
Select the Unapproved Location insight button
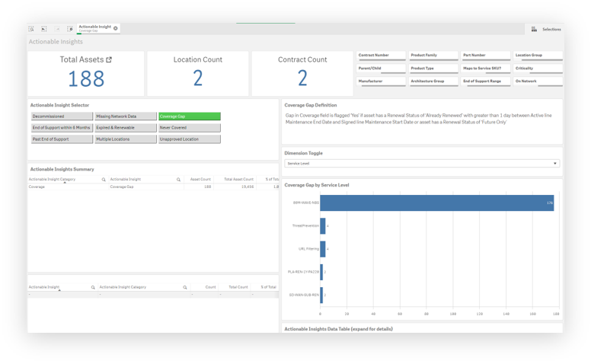[x=189, y=139]
